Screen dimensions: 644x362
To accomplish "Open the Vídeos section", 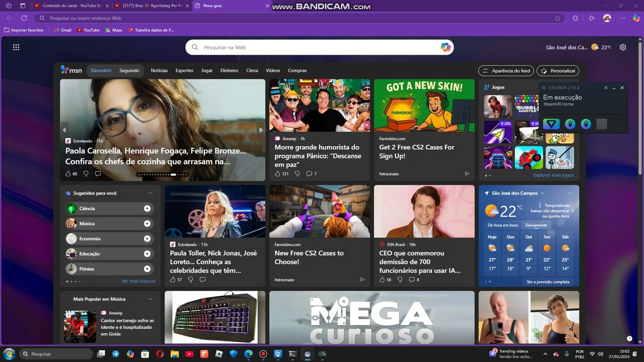I will (x=273, y=70).
